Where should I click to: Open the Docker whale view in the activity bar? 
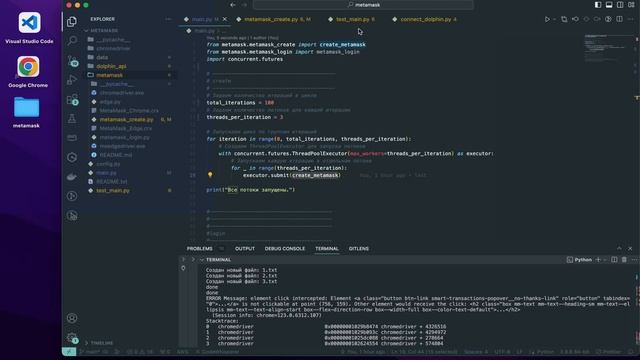point(72,177)
